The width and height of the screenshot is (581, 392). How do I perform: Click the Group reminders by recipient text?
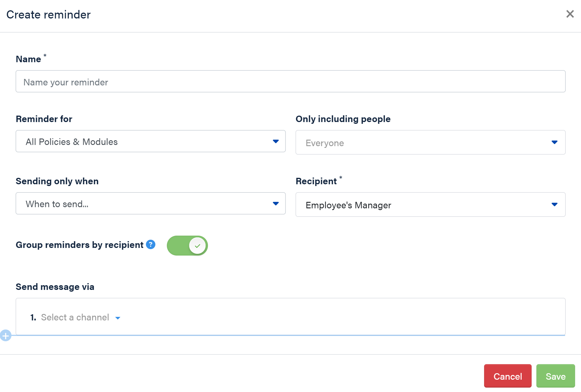click(x=79, y=245)
